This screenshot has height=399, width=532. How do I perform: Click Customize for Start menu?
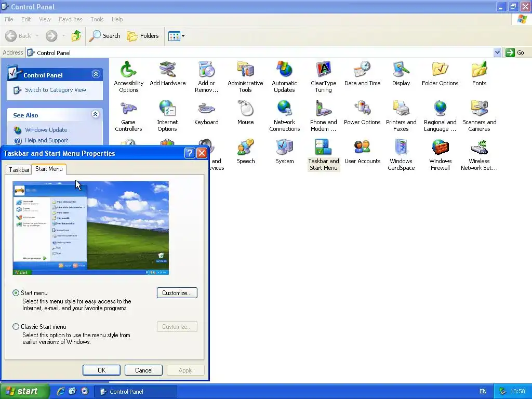[177, 293]
